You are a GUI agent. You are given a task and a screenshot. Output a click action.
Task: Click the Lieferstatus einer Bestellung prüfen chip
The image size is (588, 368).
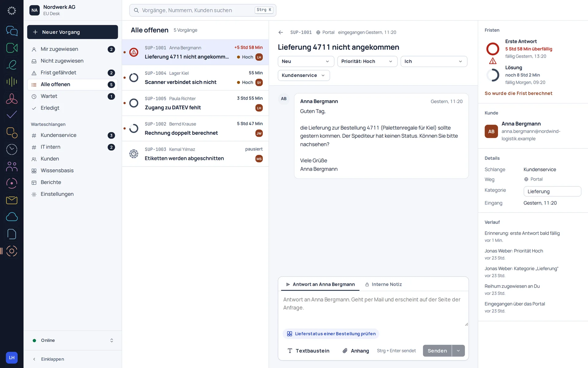(331, 334)
